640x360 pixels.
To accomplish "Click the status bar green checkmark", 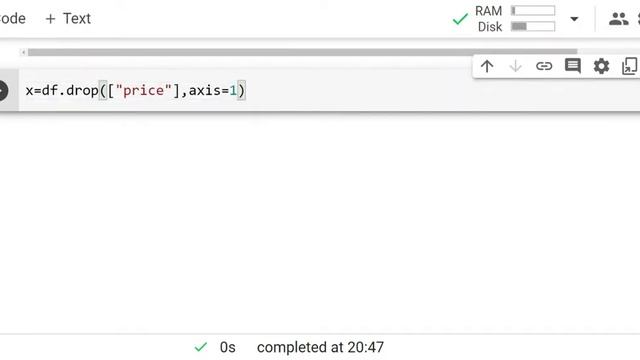I will tap(200, 347).
